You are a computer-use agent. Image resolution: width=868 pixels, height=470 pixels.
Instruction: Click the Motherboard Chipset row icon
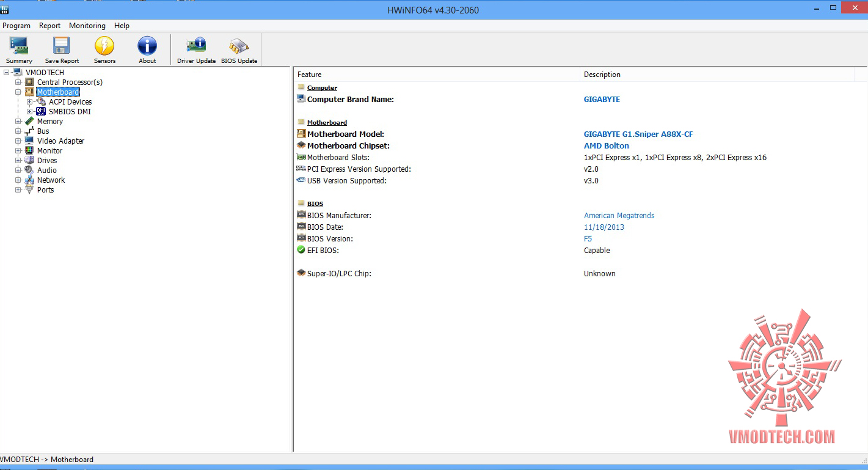coord(301,145)
